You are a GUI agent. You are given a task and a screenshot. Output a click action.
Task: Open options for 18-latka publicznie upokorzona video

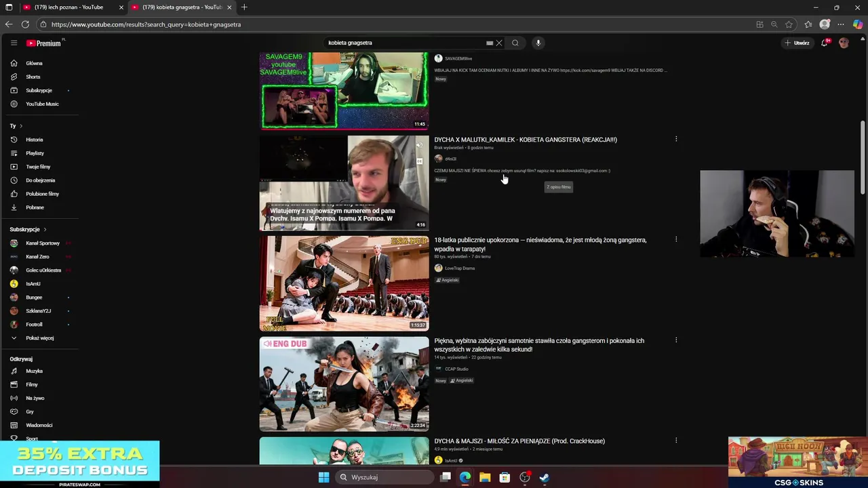click(x=676, y=239)
